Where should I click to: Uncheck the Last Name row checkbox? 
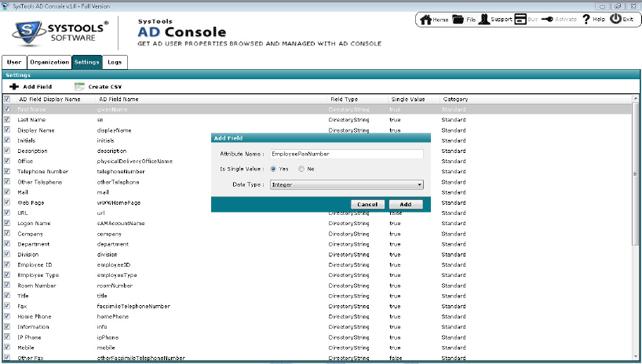7,120
